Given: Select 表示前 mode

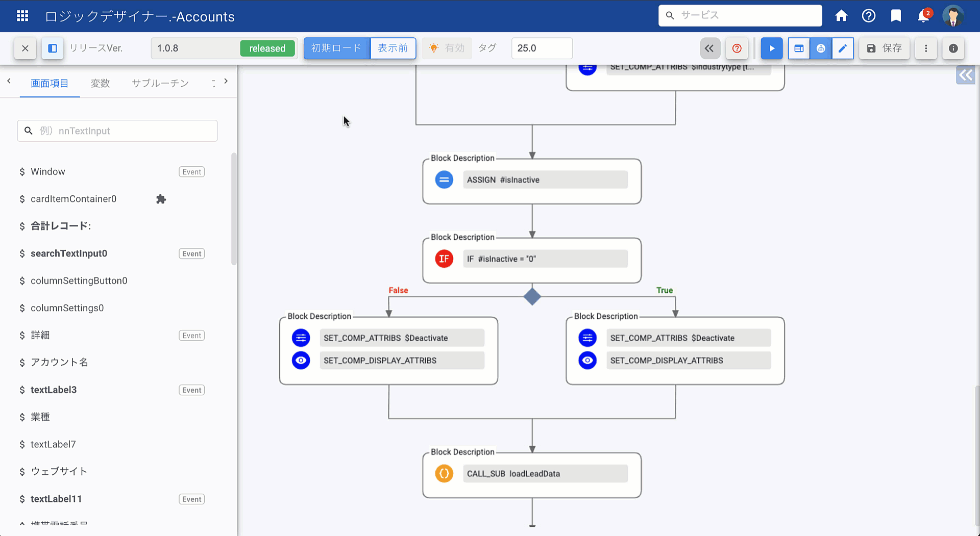Looking at the screenshot, I should click(x=393, y=48).
